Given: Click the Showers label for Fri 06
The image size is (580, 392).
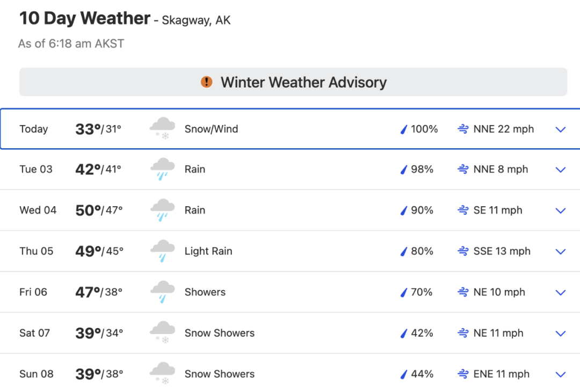Looking at the screenshot, I should tap(205, 292).
